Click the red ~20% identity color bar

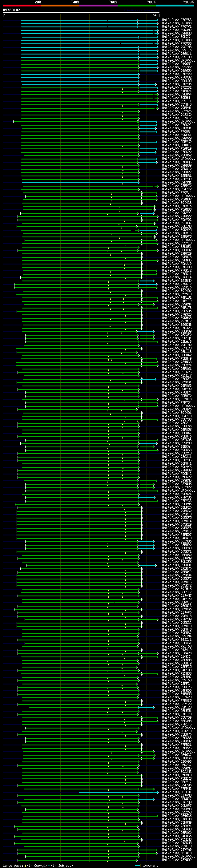(x=22, y=6)
